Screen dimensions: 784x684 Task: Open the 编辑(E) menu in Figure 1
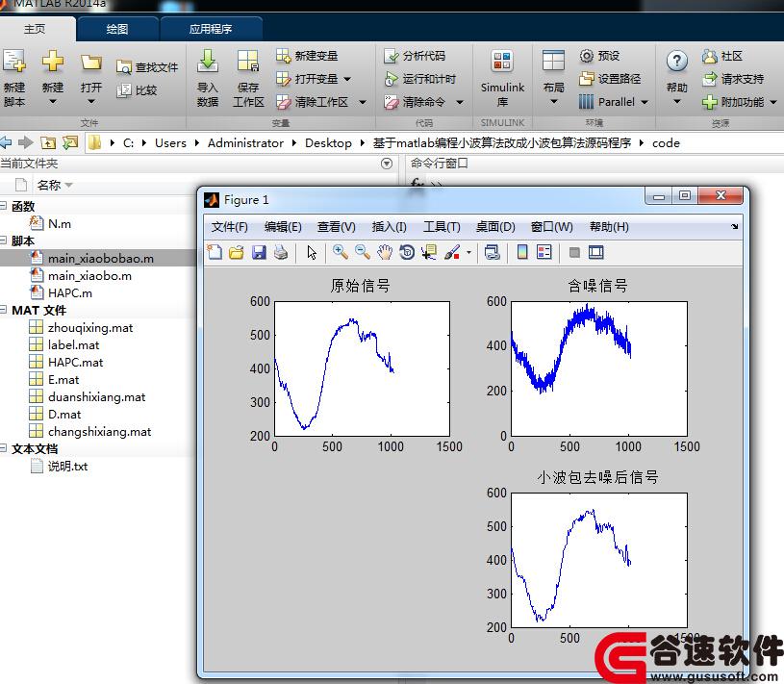(x=283, y=227)
